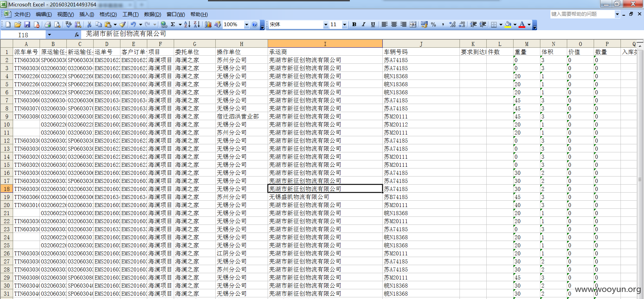Save the workbook with the floppy icon
This screenshot has height=299, width=644.
27,24
